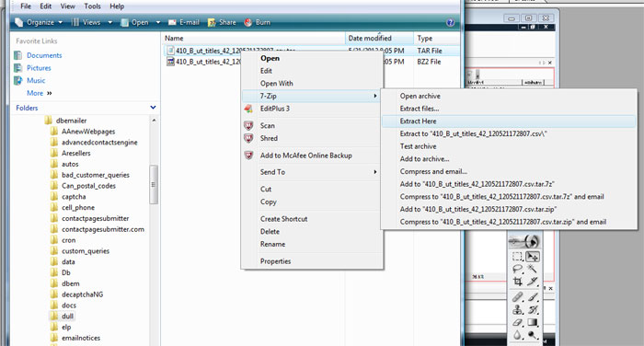Image resolution: width=644 pixels, height=346 pixels.
Task: Select the Clone Stamp tool in Photoshop
Action: click(517, 309)
